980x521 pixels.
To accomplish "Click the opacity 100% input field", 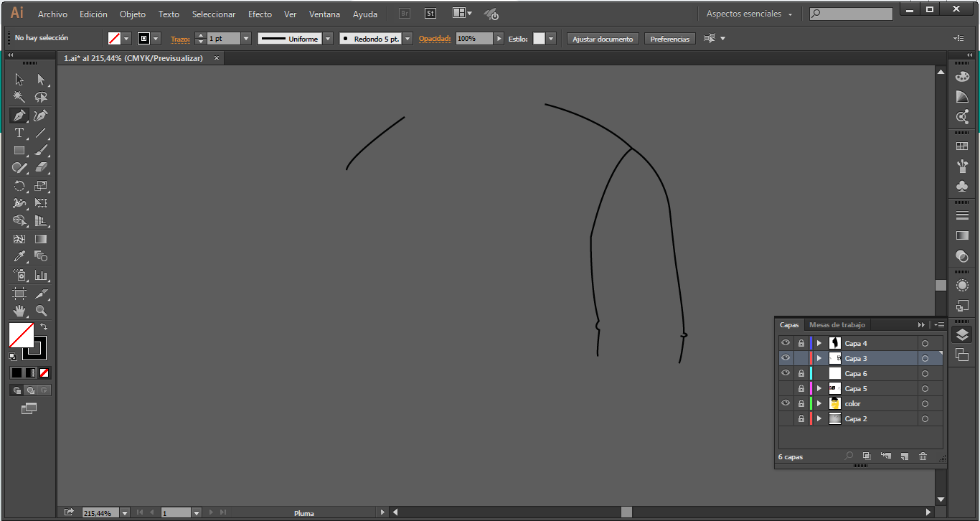I will tap(474, 39).
